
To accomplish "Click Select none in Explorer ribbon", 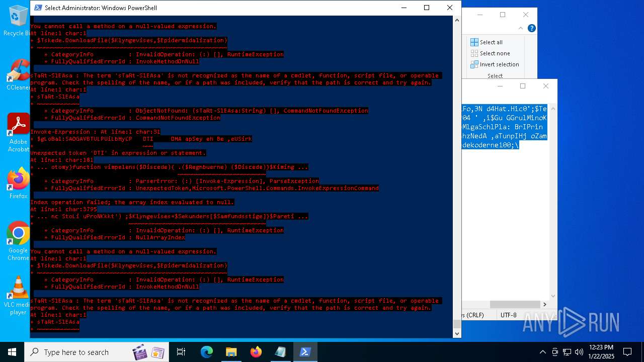I will coord(490,53).
